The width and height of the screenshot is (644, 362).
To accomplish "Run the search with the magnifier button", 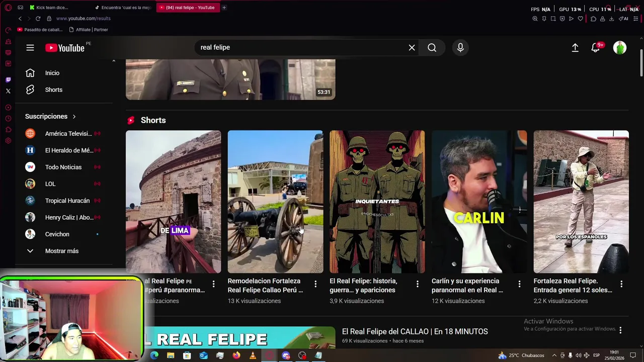I will coord(432,47).
